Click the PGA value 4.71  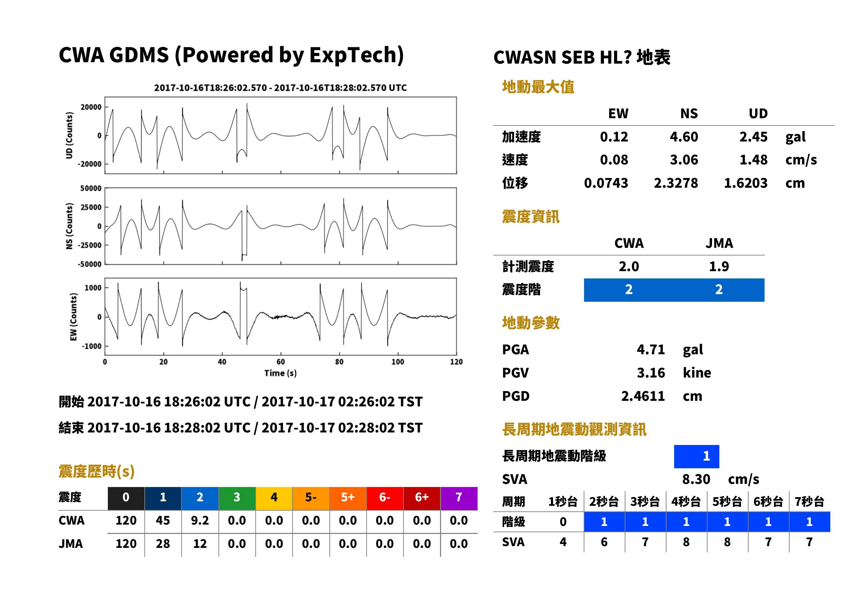click(x=651, y=349)
